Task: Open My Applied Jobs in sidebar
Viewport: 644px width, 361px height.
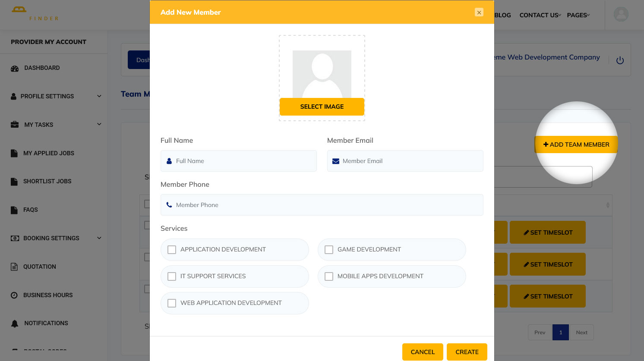Action: click(48, 153)
